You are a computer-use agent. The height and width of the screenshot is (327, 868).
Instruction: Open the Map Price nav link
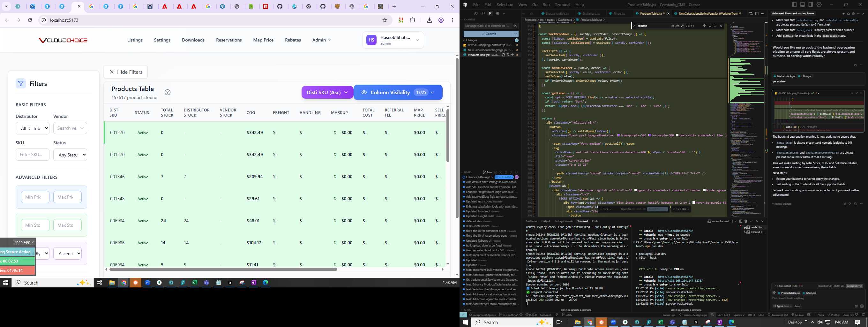(263, 40)
